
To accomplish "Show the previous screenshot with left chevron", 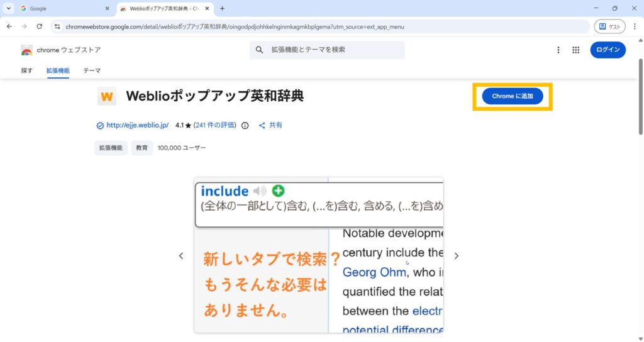I will [181, 256].
